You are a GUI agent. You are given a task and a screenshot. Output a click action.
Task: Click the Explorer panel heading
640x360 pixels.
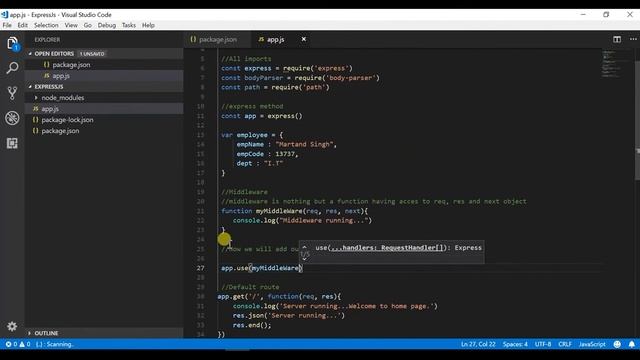coord(47,40)
